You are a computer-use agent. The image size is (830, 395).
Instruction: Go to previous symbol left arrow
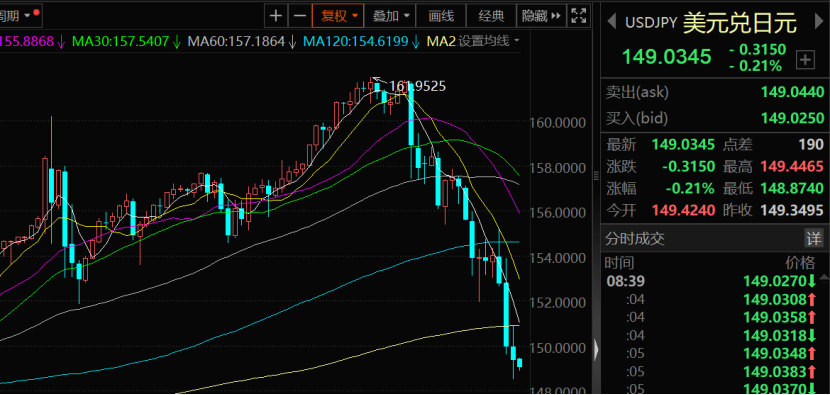pos(611,22)
